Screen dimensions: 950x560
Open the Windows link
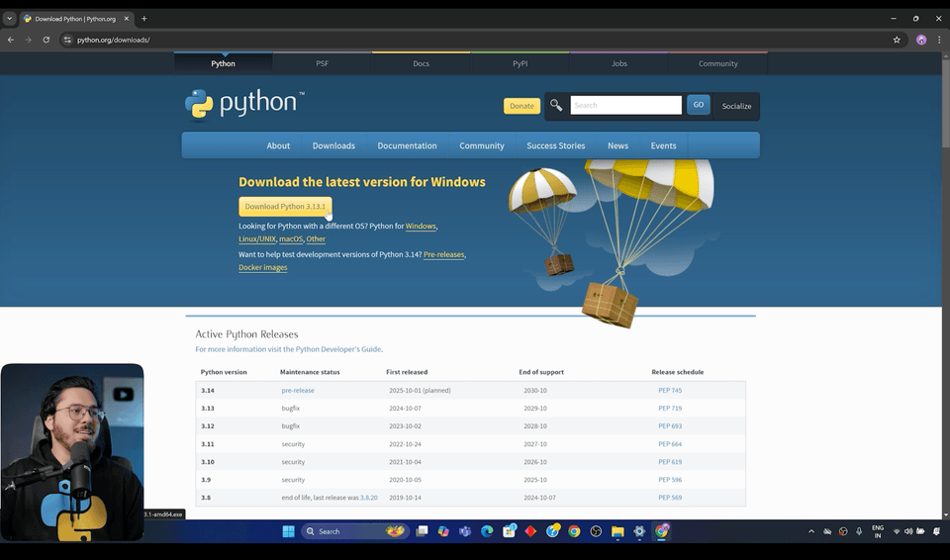click(421, 226)
